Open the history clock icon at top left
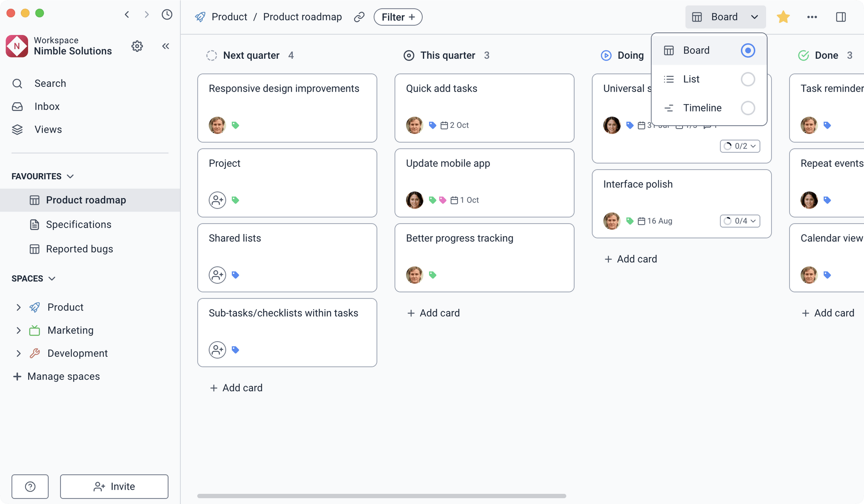The height and width of the screenshot is (504, 864). coord(167,14)
